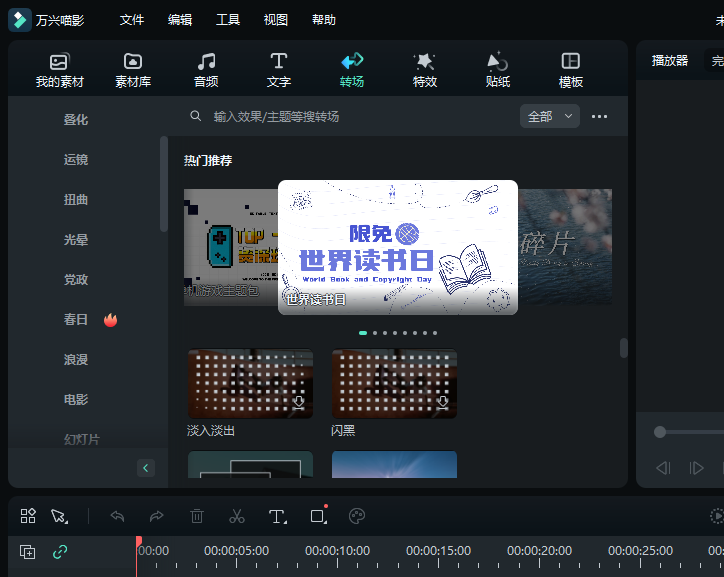This screenshot has height=577, width=724.
Task: Select the 闪黑 transition thumbnail
Action: 394,384
